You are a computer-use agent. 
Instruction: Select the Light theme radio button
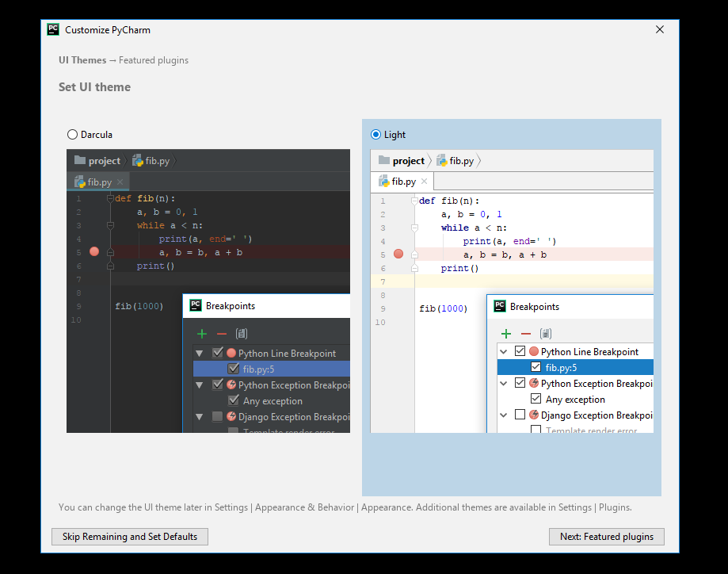tap(375, 135)
